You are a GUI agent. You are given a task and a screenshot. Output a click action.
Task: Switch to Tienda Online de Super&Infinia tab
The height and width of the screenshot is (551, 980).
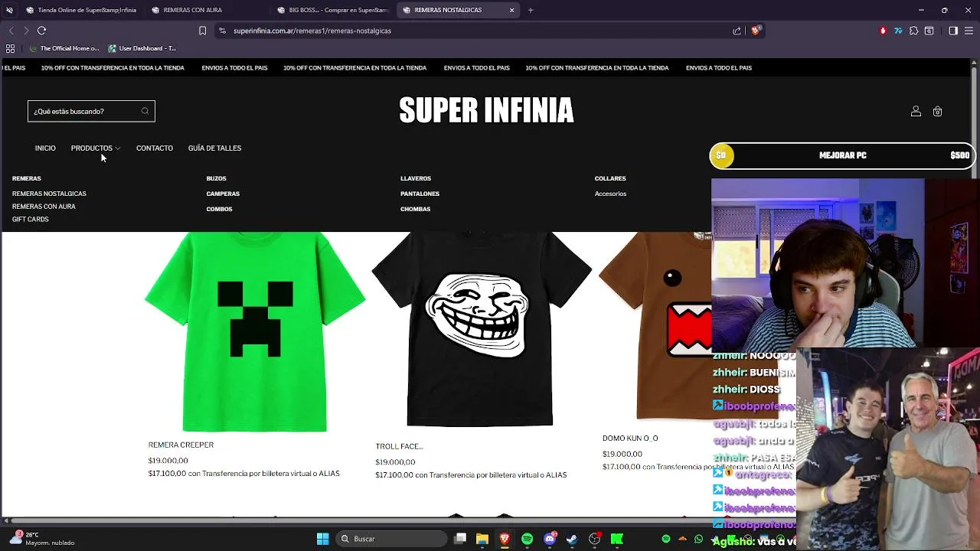81,10
